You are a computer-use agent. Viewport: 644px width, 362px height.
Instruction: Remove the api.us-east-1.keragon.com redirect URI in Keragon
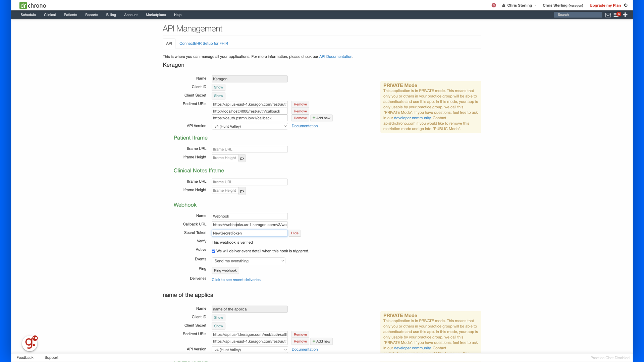click(x=300, y=104)
